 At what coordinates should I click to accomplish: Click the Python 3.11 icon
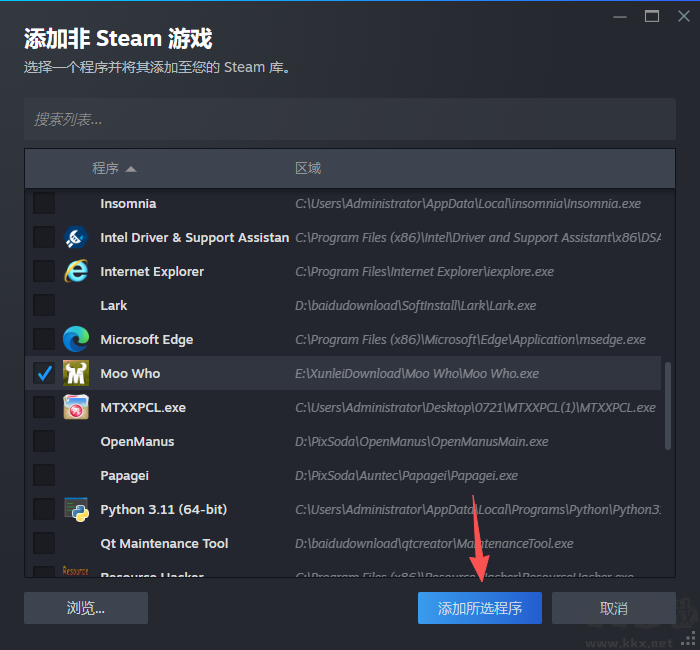[76, 509]
